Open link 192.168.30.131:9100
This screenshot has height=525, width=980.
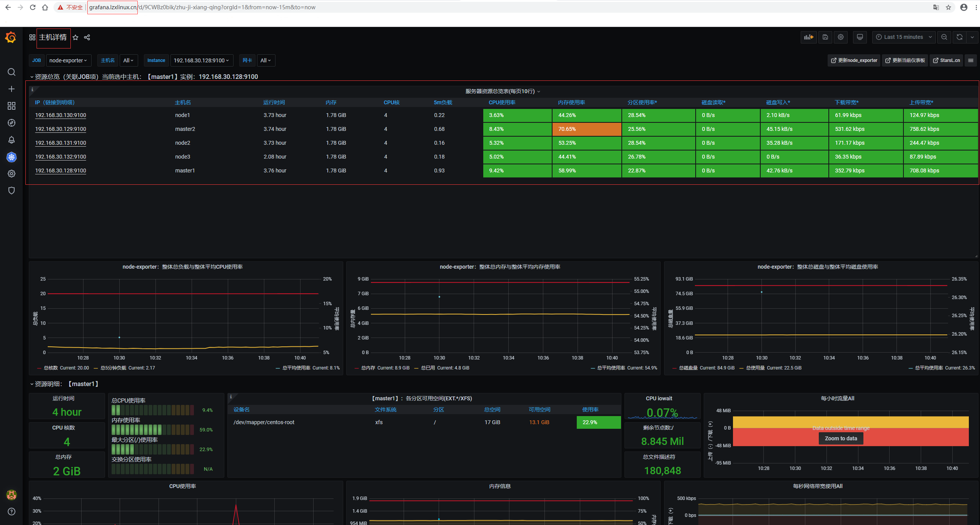click(60, 143)
